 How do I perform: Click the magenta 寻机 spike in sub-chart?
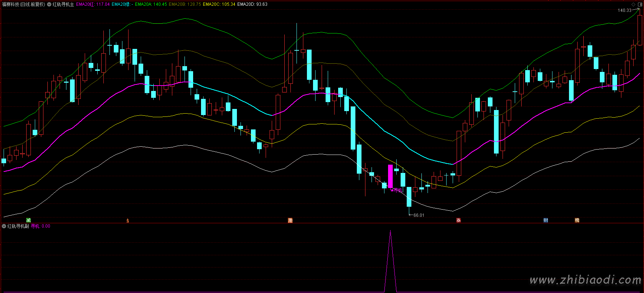391,261
